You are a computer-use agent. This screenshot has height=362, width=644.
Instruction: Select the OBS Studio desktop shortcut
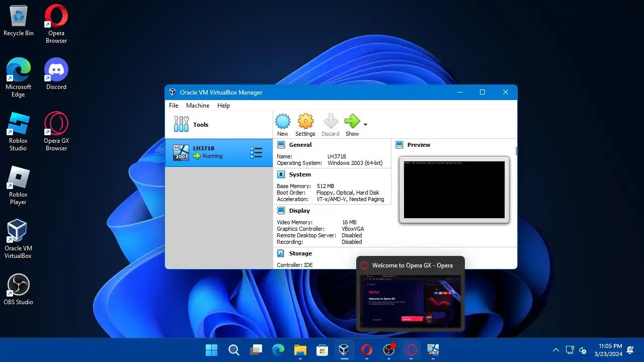tap(19, 289)
